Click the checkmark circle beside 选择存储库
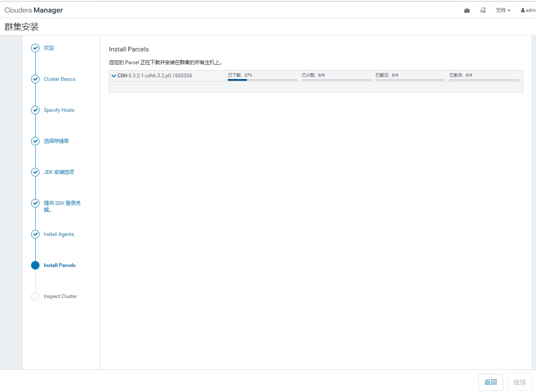This screenshot has width=536, height=392. (35, 141)
